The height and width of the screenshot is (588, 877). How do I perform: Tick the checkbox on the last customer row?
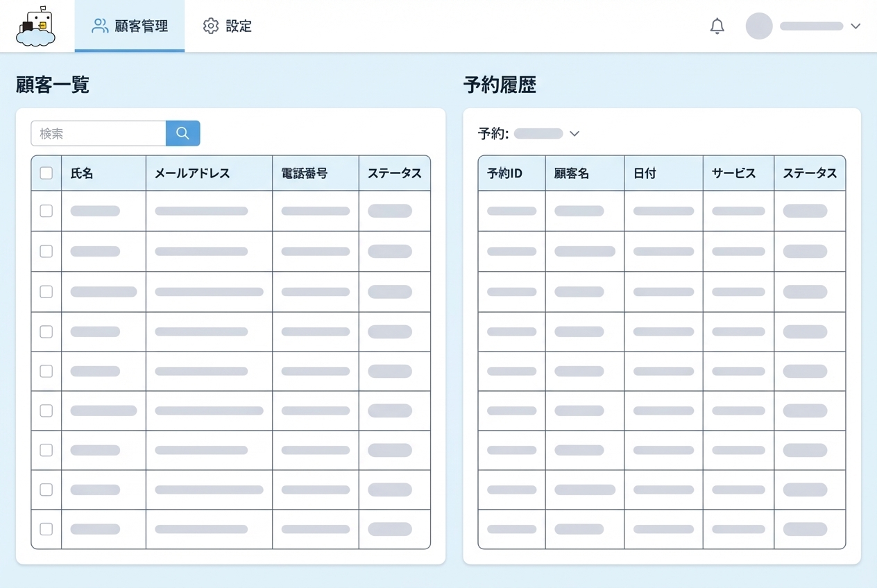tap(46, 528)
